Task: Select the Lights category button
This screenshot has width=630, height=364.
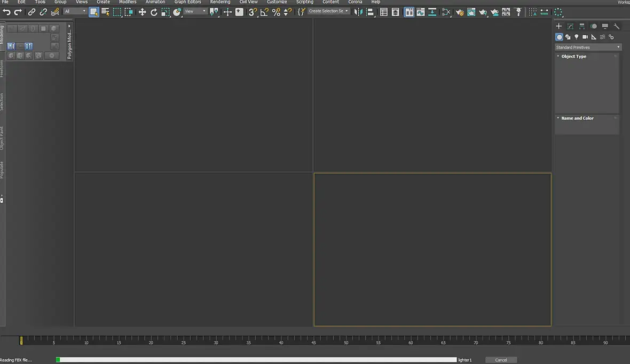Action: (577, 37)
